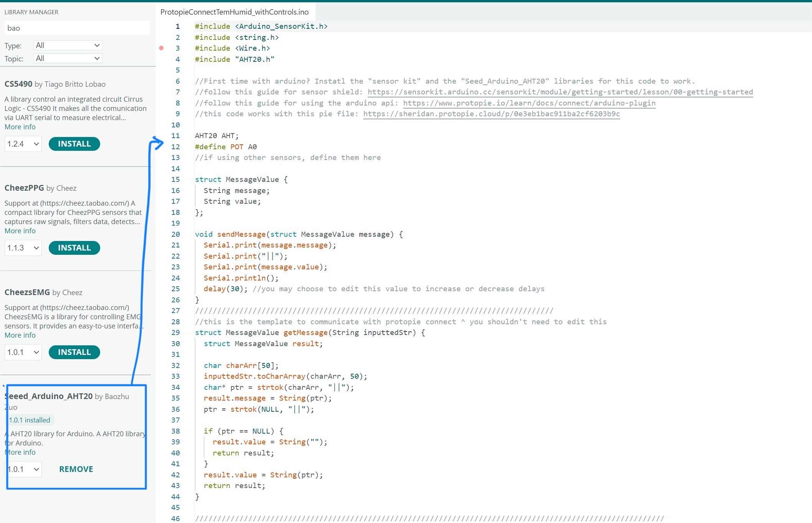
Task: Open the CheezPPG version dropdown showing 1.1.3
Action: click(23, 247)
